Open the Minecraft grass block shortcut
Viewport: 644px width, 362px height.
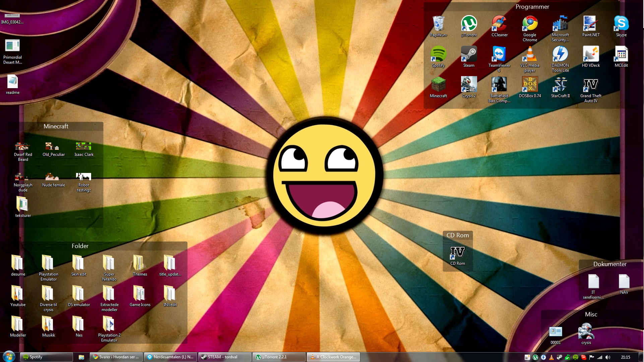438,87
